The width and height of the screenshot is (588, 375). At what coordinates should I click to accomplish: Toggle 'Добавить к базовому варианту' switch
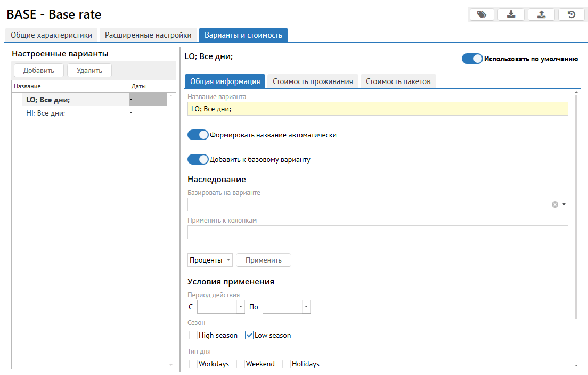(198, 159)
